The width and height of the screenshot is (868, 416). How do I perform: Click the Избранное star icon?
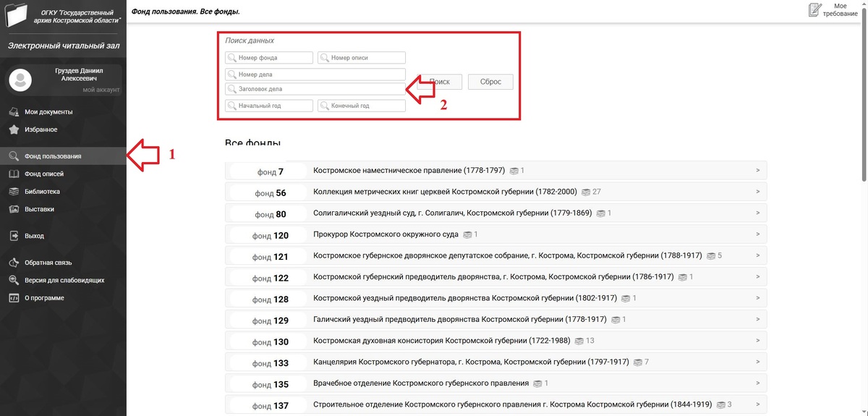click(x=13, y=130)
